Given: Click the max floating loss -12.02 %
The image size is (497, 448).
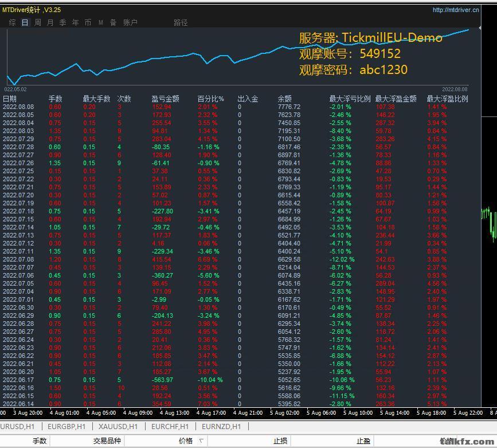Looking at the screenshot, I should [x=342, y=259].
